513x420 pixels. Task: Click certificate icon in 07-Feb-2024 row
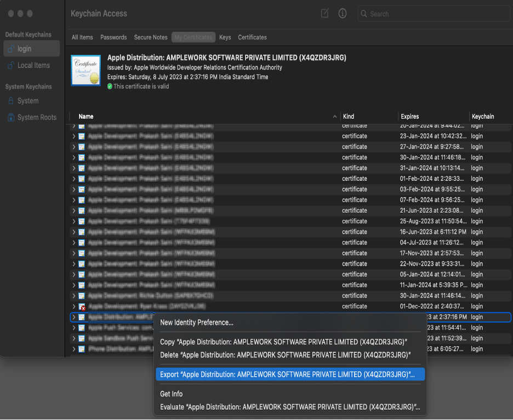coord(82,200)
